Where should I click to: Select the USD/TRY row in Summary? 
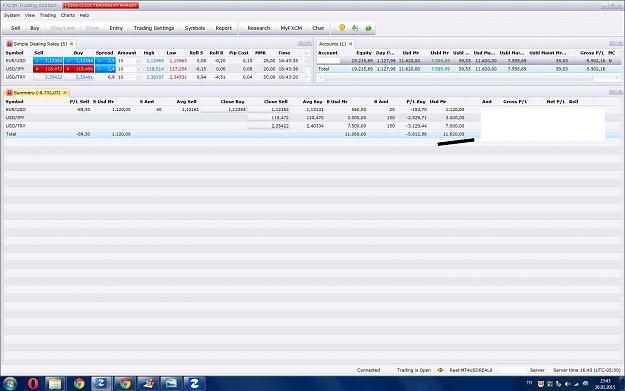click(x=312, y=126)
